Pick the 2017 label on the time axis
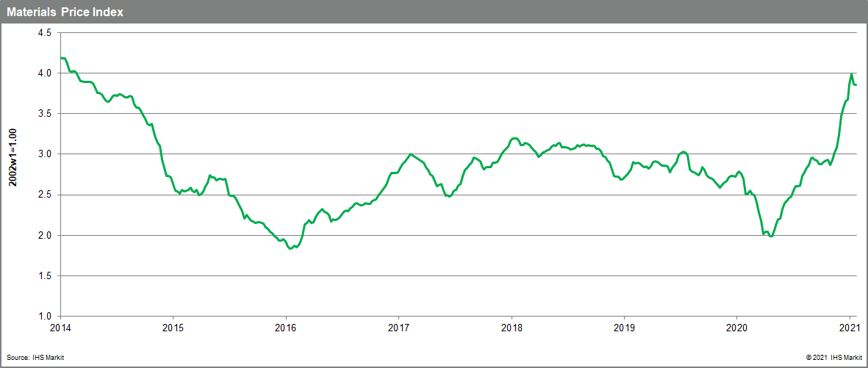Screen dimensions: 868x368 click(x=398, y=328)
